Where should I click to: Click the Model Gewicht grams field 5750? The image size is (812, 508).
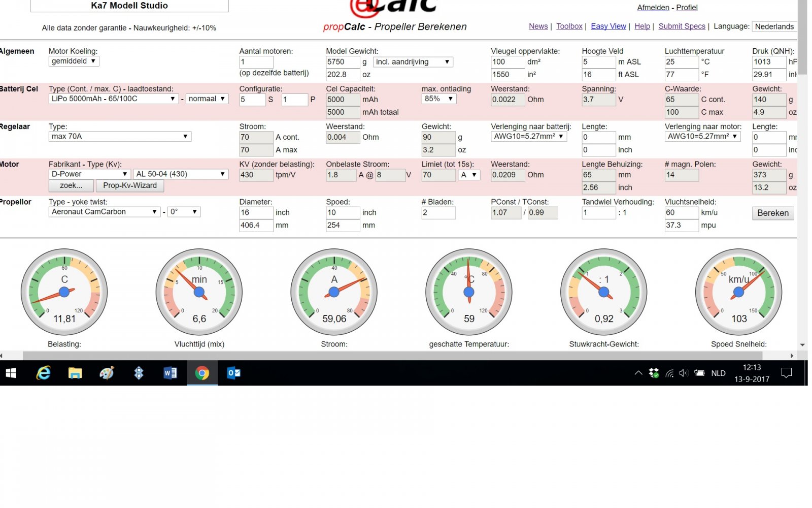(343, 62)
